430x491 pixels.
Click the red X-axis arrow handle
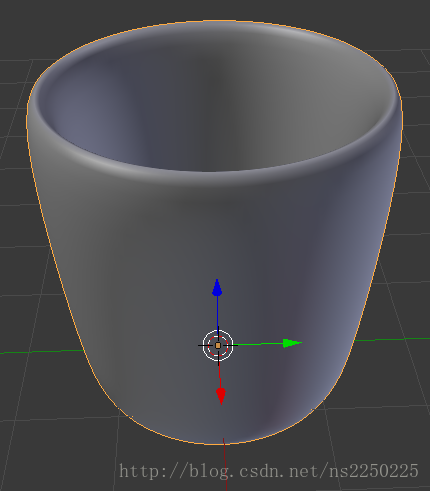(221, 396)
